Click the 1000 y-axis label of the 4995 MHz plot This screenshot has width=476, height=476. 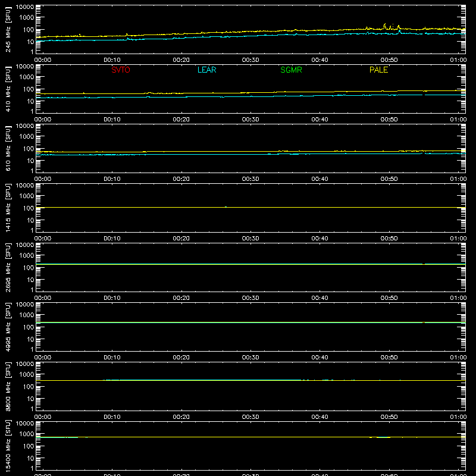coord(27,315)
